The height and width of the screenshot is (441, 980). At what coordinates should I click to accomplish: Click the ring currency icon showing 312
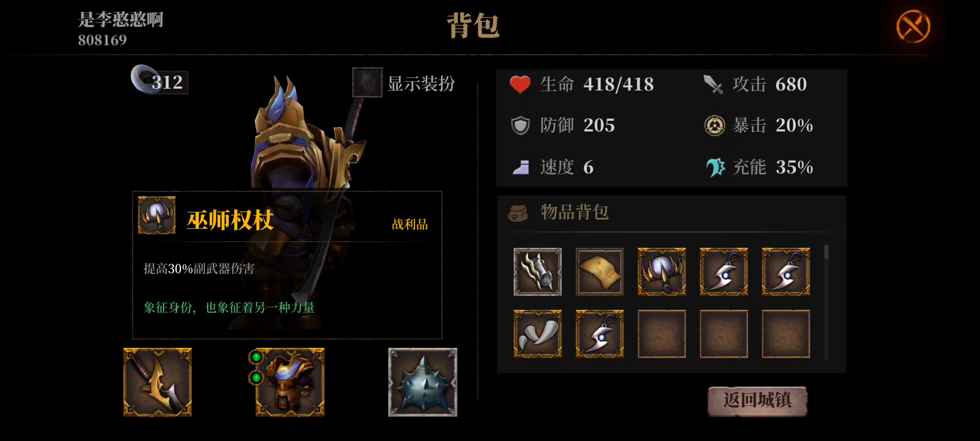(x=144, y=79)
